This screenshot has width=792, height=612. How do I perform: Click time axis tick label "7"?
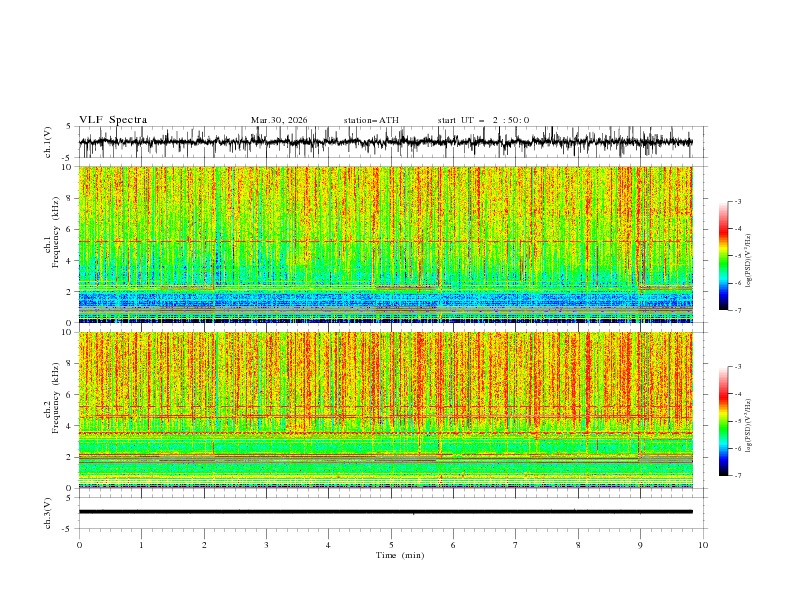516,545
